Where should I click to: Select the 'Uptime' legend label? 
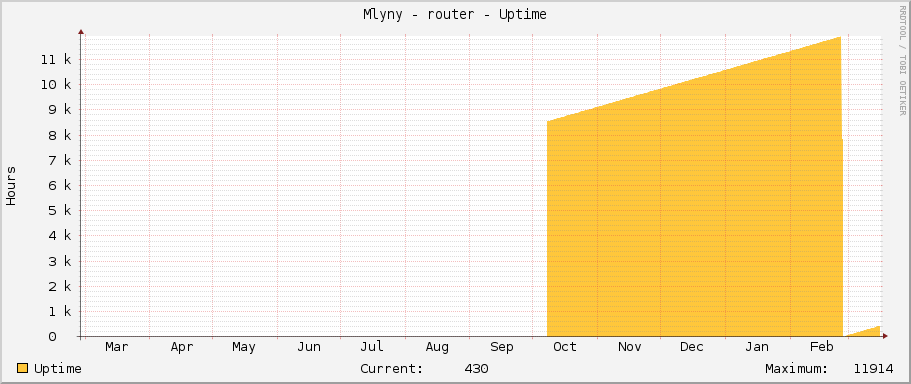58,369
